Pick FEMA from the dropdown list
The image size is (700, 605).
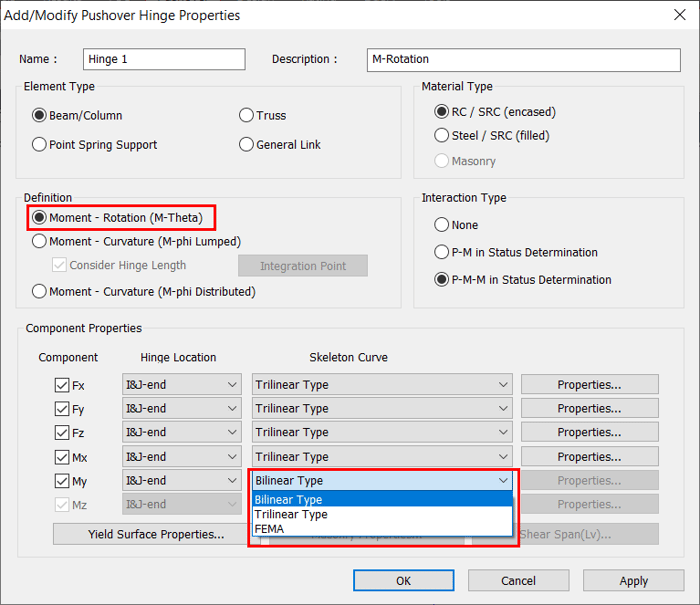(x=382, y=529)
